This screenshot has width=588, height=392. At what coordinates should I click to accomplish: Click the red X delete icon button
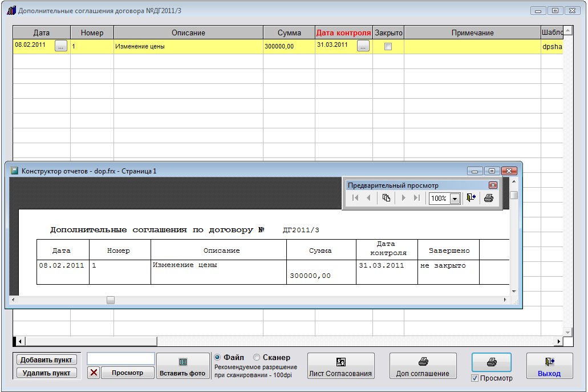pyautogui.click(x=94, y=373)
